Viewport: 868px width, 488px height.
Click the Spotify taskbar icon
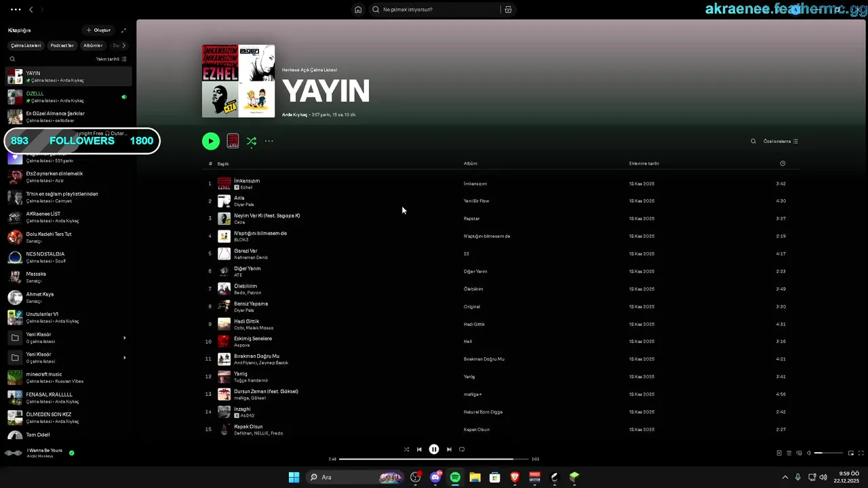click(455, 477)
